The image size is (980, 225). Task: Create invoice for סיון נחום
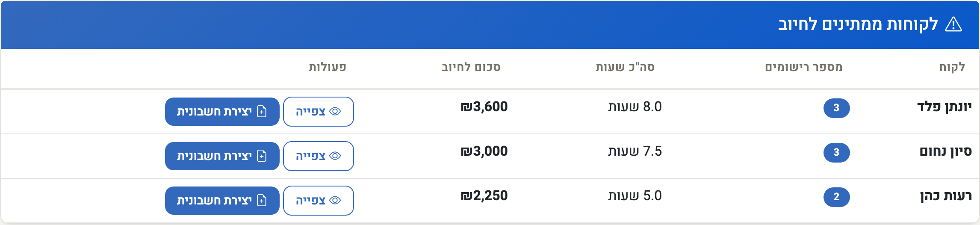click(222, 156)
